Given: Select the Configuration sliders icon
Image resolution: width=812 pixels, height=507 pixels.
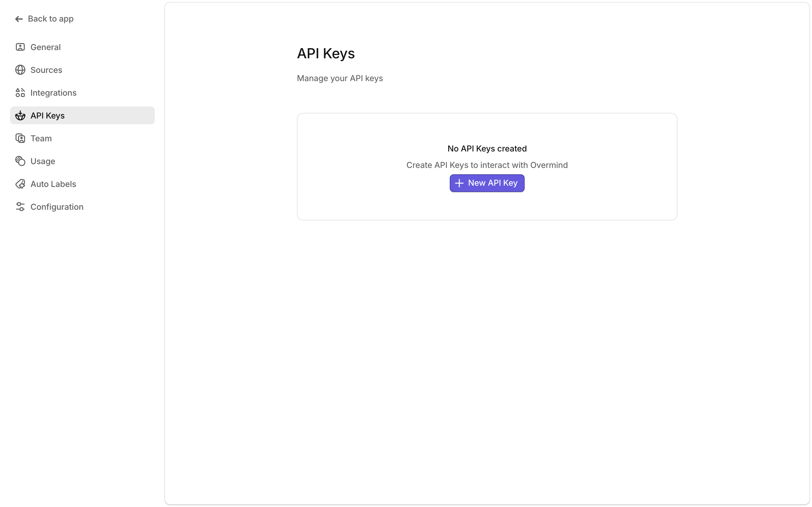Looking at the screenshot, I should click(20, 207).
